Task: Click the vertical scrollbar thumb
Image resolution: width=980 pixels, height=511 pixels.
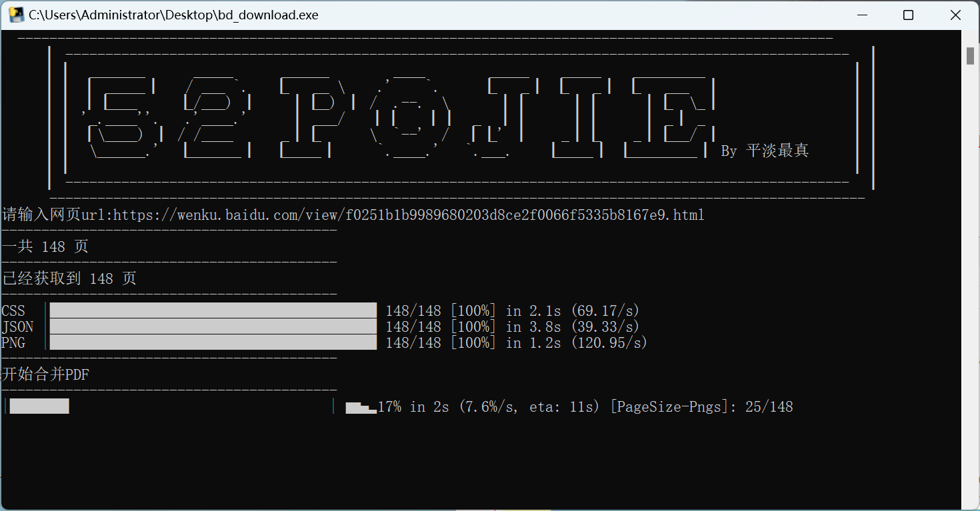Action: pyautogui.click(x=970, y=56)
